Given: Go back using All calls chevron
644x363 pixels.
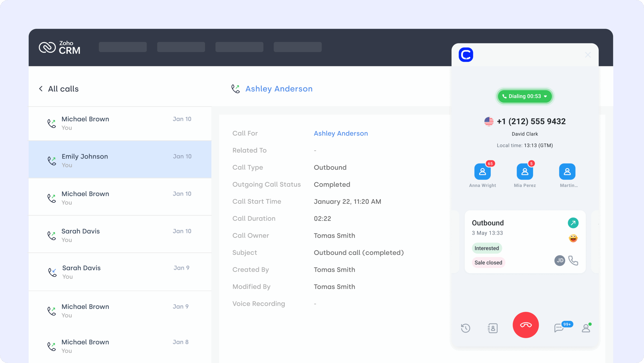Looking at the screenshot, I should (41, 89).
